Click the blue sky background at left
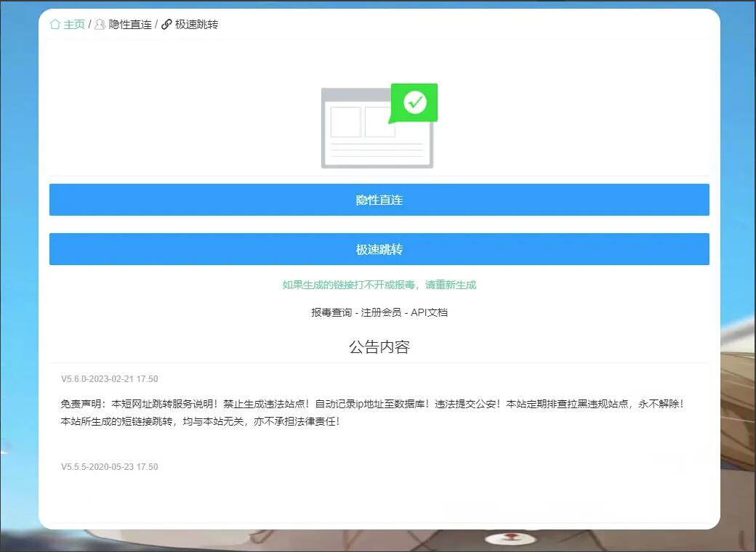The image size is (756, 552). point(18,218)
